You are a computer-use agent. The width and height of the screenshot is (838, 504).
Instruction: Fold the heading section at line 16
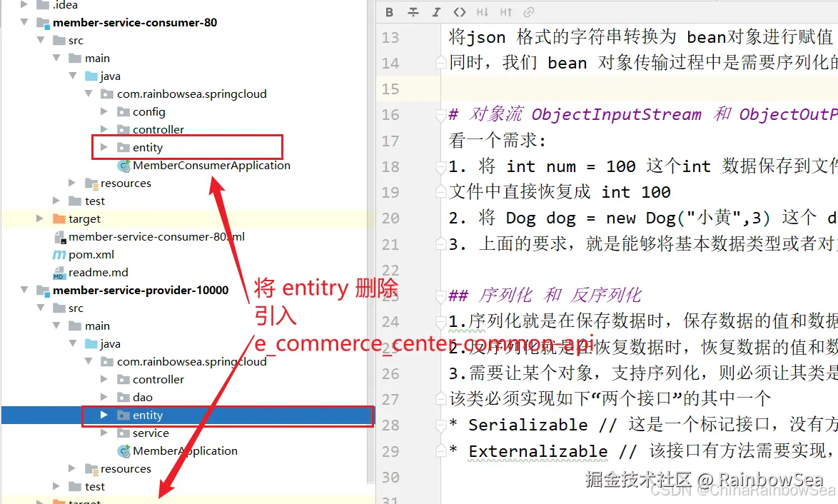pos(440,114)
